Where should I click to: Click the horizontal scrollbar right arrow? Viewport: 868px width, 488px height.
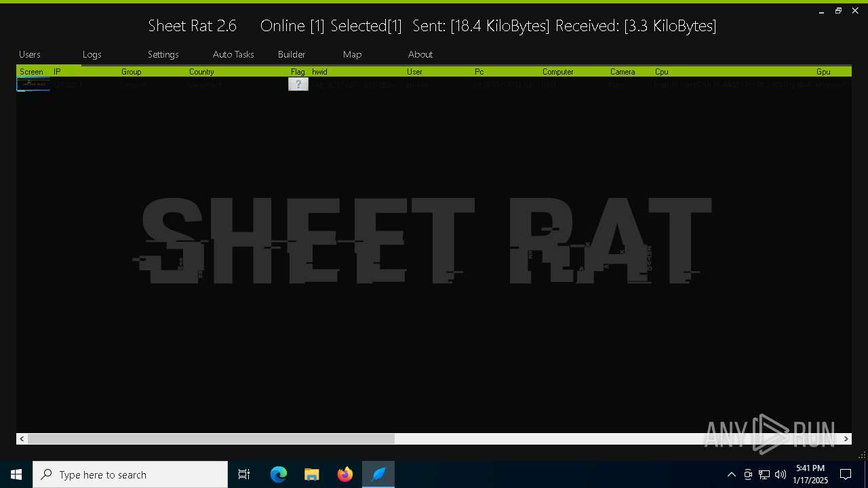tap(846, 439)
